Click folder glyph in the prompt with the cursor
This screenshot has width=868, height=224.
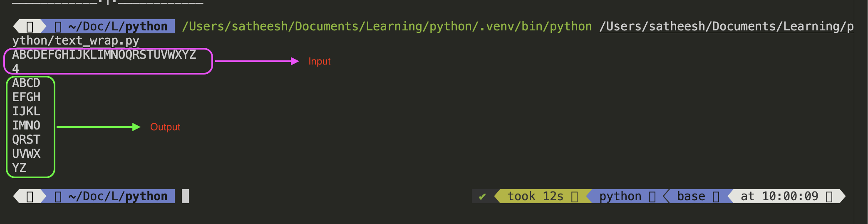[x=58, y=197]
